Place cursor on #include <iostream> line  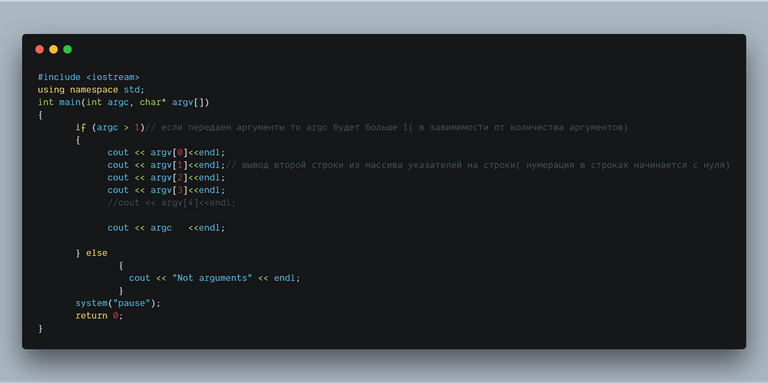(89, 77)
